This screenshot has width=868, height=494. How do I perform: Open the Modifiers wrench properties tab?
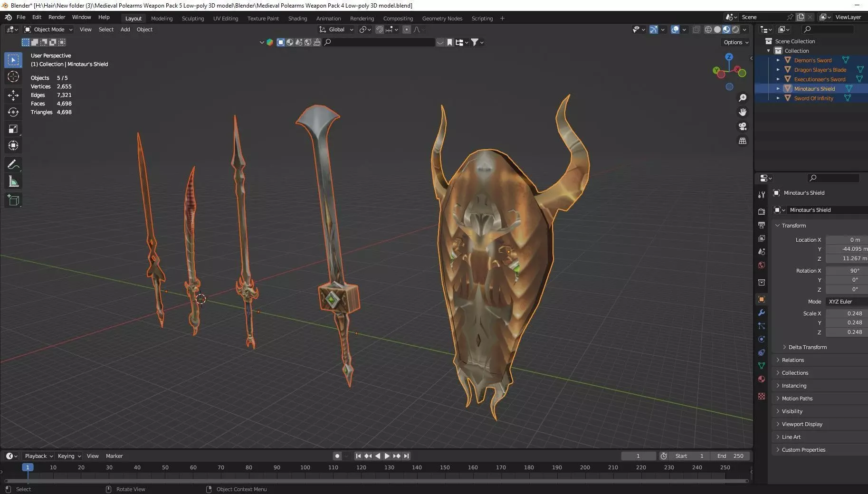tap(762, 313)
